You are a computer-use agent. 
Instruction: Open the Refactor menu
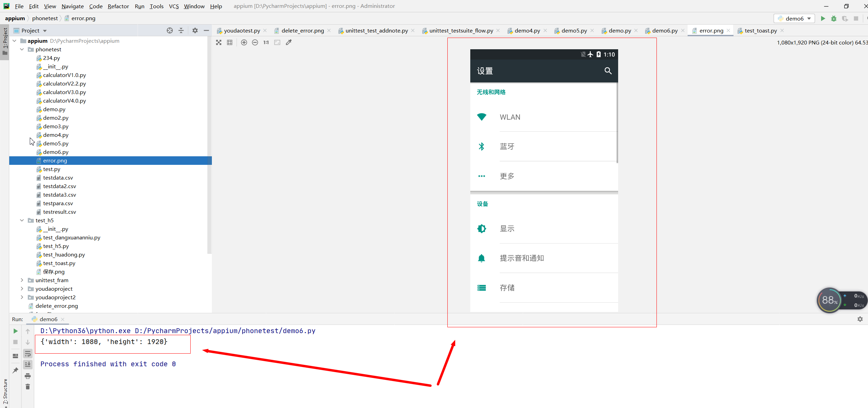pos(118,6)
